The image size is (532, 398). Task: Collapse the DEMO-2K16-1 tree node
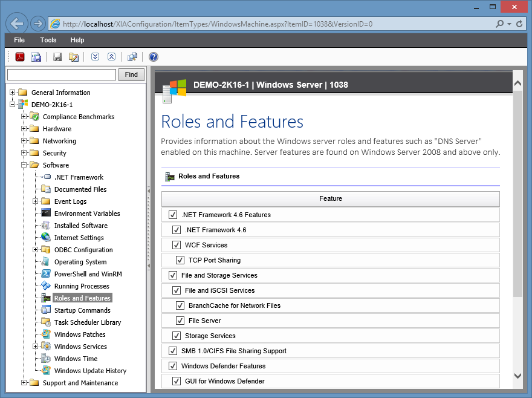(12, 104)
